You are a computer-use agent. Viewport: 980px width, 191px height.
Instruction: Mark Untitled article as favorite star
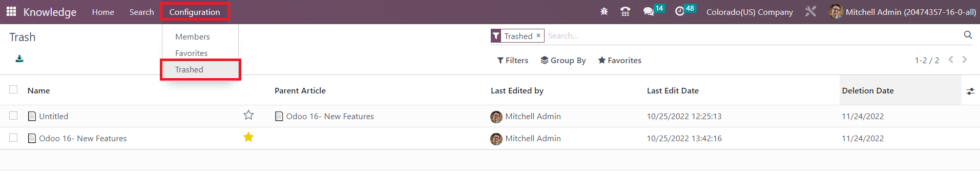tap(248, 115)
